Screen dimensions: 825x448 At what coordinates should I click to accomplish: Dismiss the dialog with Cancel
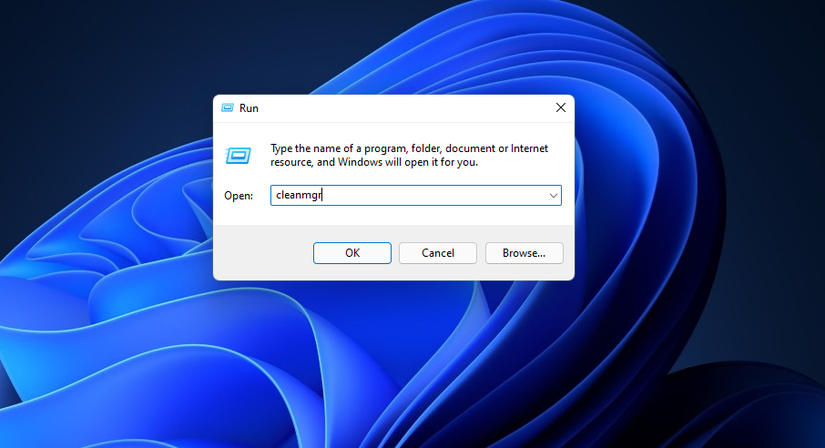pyautogui.click(x=438, y=253)
